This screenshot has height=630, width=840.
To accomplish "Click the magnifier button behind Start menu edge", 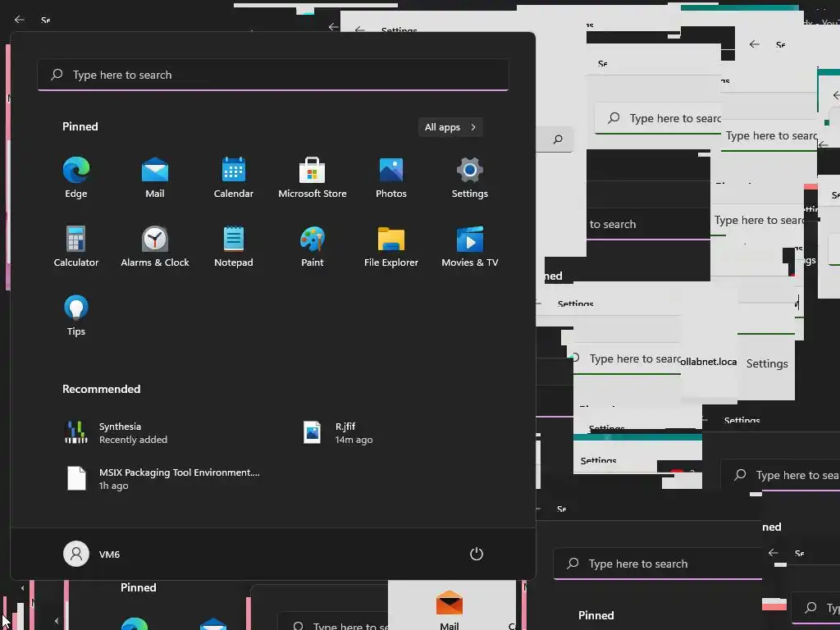I will point(558,139).
